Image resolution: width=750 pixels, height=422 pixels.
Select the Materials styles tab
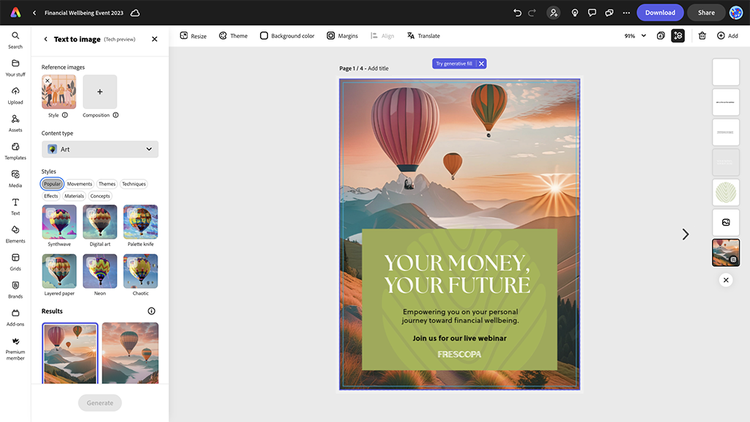click(74, 196)
